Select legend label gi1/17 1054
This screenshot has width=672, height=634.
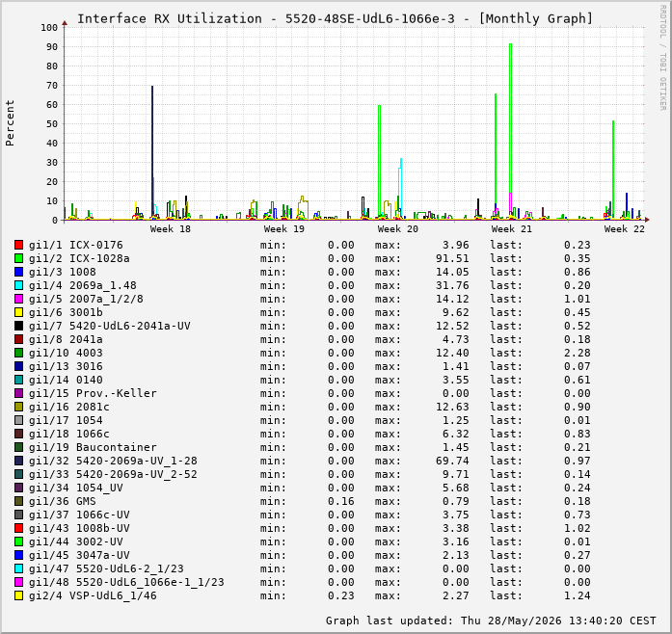coord(66,420)
